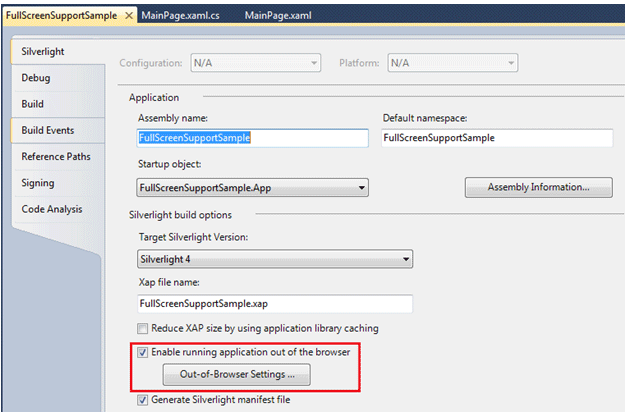Click the Xap file name field
This screenshot has width=631, height=418.
coord(274,302)
